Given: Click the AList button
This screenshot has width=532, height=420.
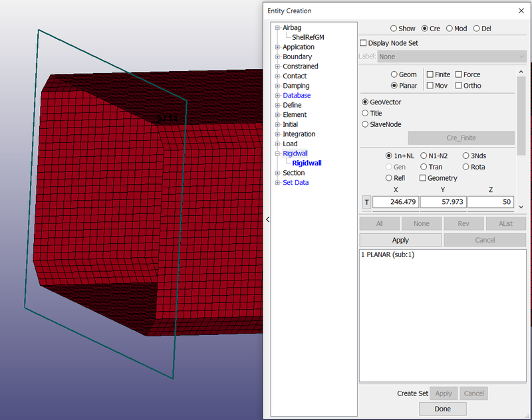Looking at the screenshot, I should click(x=505, y=223).
